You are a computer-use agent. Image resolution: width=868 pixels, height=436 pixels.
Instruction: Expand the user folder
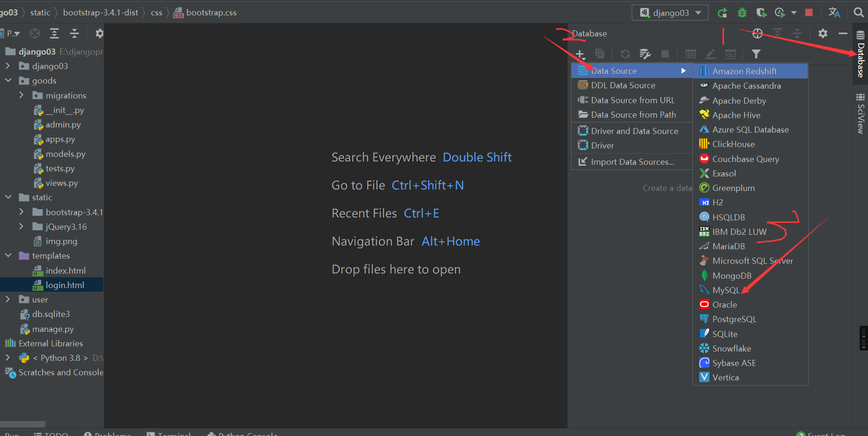pyautogui.click(x=7, y=299)
